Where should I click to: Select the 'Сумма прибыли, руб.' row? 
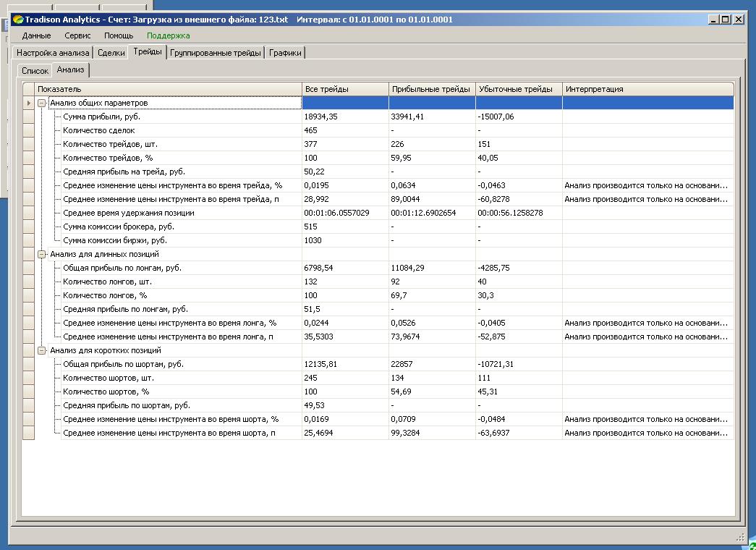[x=101, y=117]
